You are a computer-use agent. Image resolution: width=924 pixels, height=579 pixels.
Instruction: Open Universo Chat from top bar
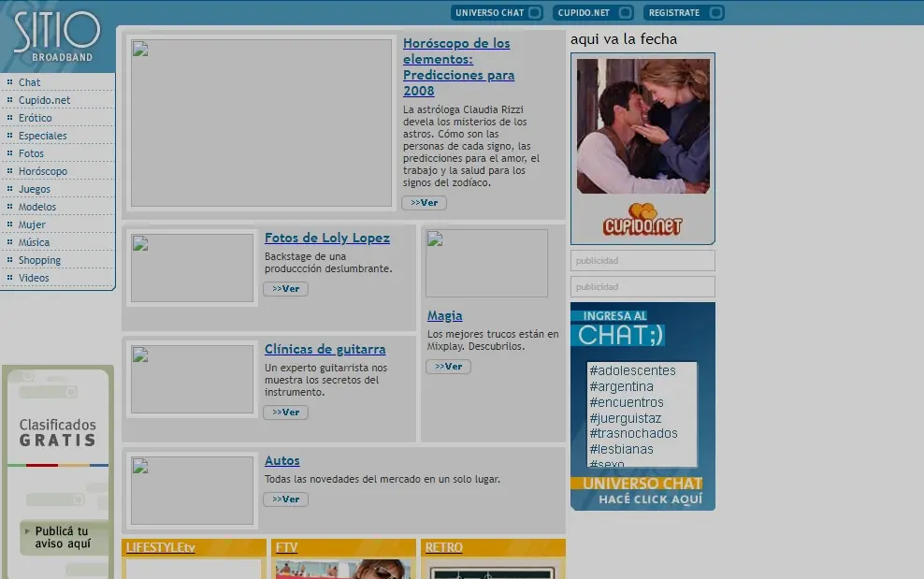coord(497,12)
